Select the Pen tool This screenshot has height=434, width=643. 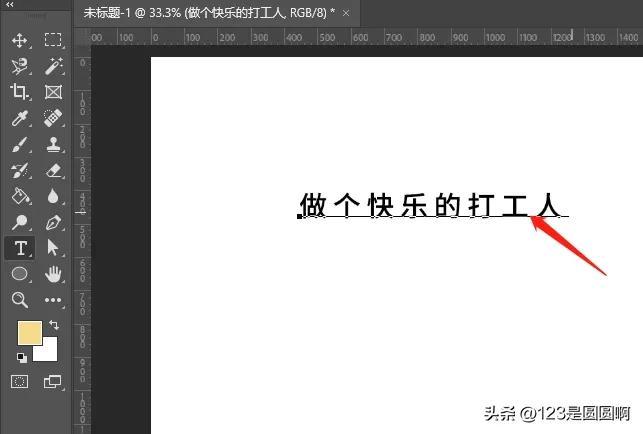pyautogui.click(x=53, y=223)
